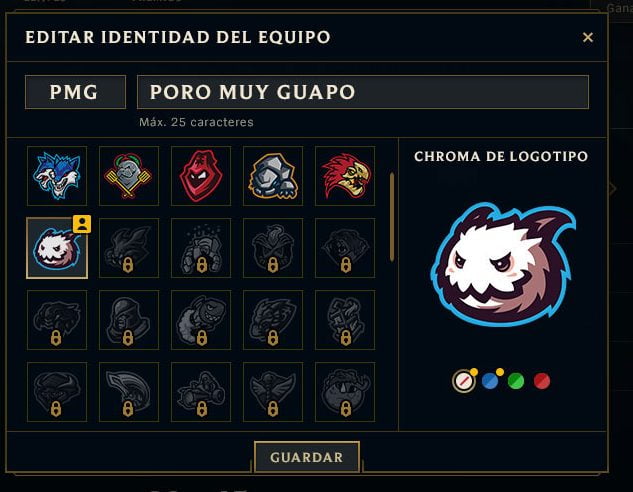Edit the PMG team tag field
Image resolution: width=633 pixels, height=492 pixels.
tap(75, 92)
